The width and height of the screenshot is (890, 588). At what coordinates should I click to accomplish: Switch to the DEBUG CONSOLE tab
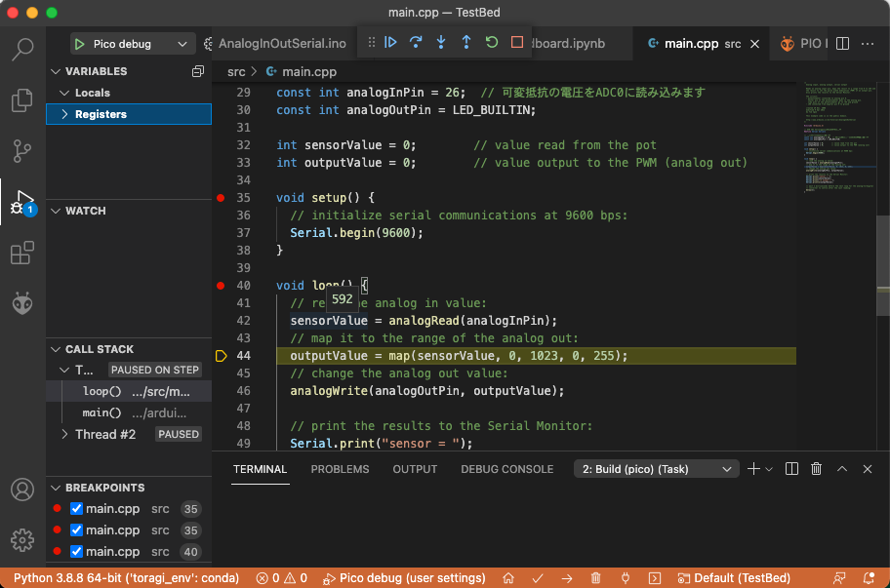click(506, 469)
